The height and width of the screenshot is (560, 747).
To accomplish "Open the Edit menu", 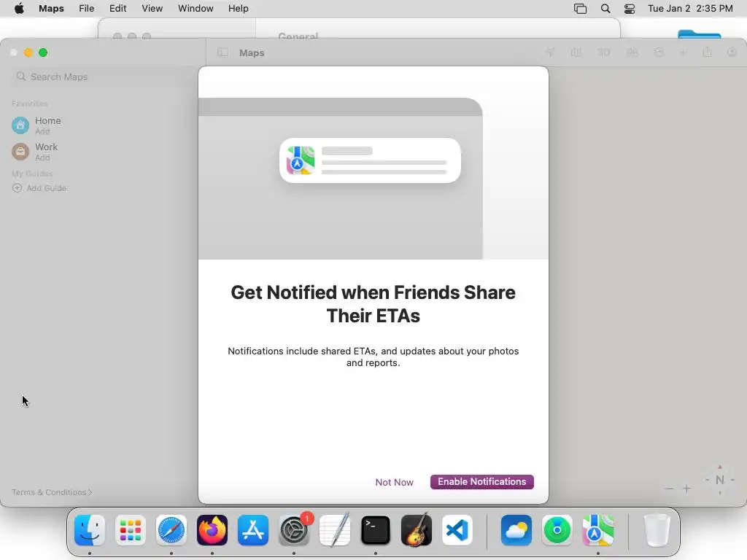I will tap(117, 9).
